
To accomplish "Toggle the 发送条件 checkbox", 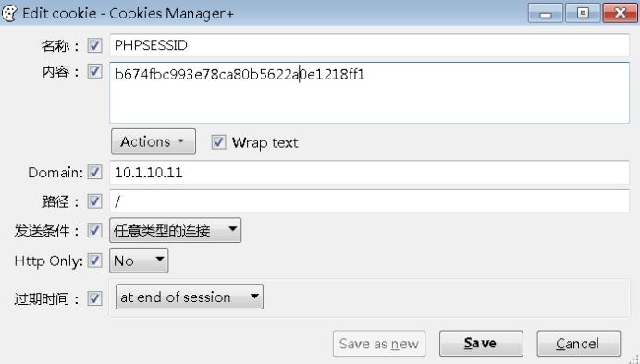I will click(x=94, y=230).
